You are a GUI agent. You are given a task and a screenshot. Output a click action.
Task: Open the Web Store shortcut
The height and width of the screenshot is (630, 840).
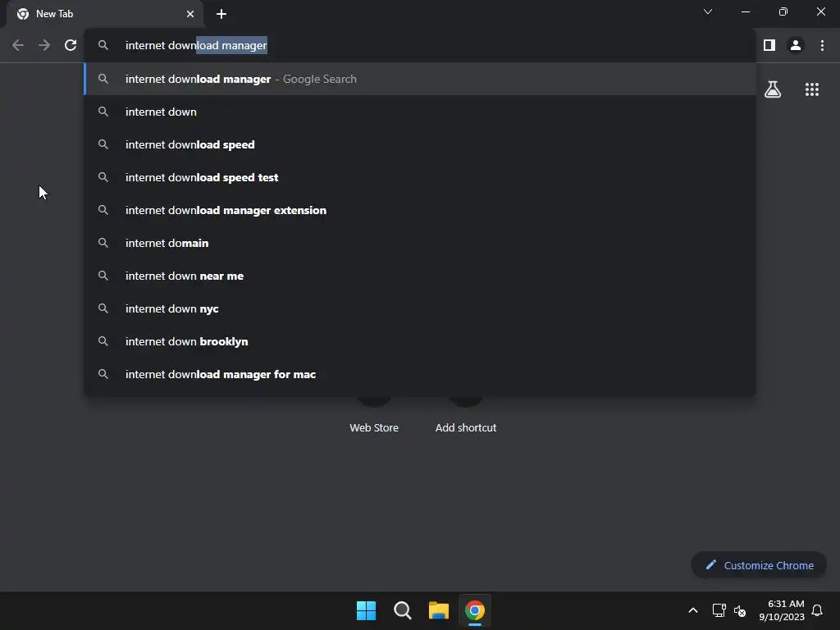point(374,415)
